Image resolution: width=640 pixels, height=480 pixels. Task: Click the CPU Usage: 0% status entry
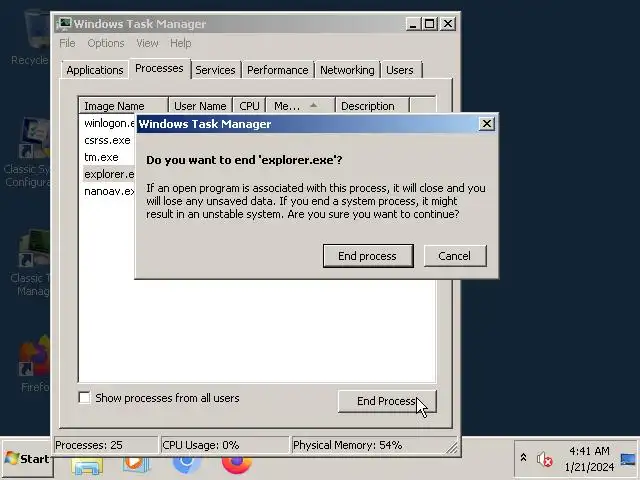coord(224,445)
